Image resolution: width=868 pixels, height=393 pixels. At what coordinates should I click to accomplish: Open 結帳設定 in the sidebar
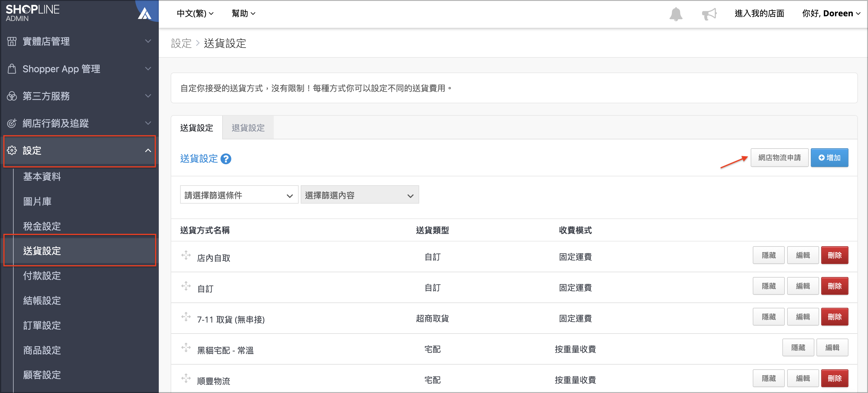[x=42, y=300]
